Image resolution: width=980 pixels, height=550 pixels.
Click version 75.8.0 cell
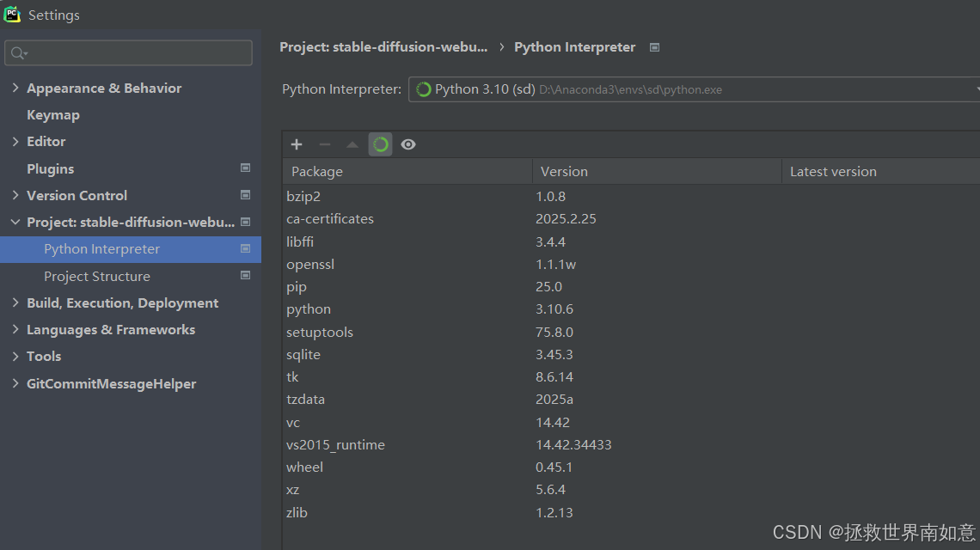click(554, 332)
